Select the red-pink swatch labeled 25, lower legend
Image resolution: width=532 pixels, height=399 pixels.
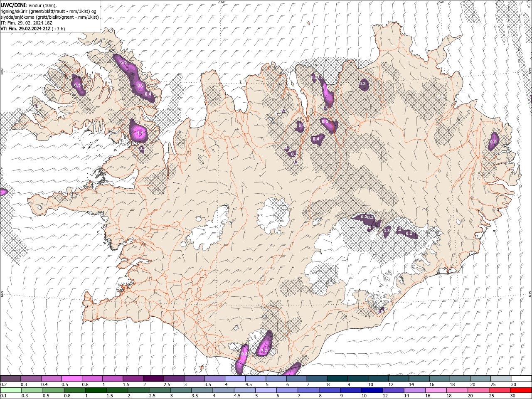[x=499, y=390]
